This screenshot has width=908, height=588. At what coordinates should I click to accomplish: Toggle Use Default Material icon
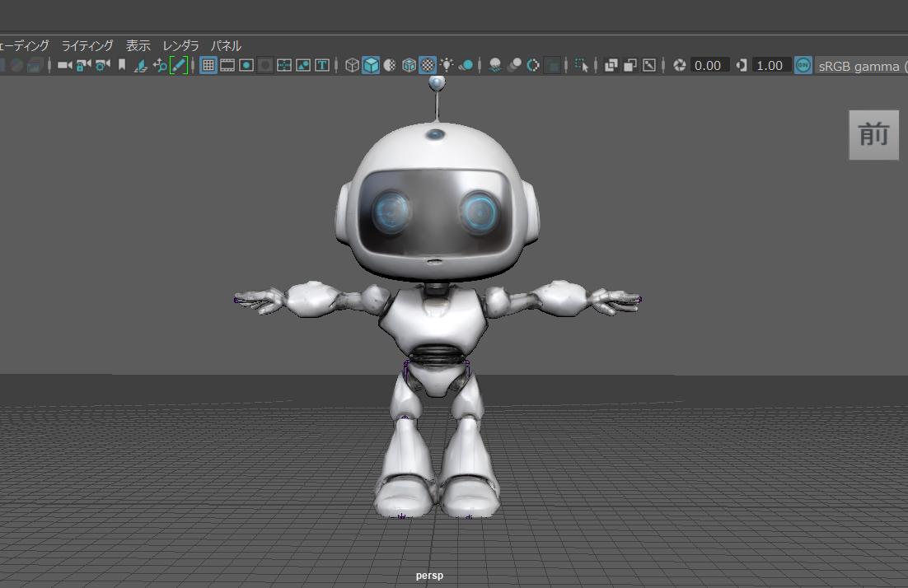click(390, 65)
